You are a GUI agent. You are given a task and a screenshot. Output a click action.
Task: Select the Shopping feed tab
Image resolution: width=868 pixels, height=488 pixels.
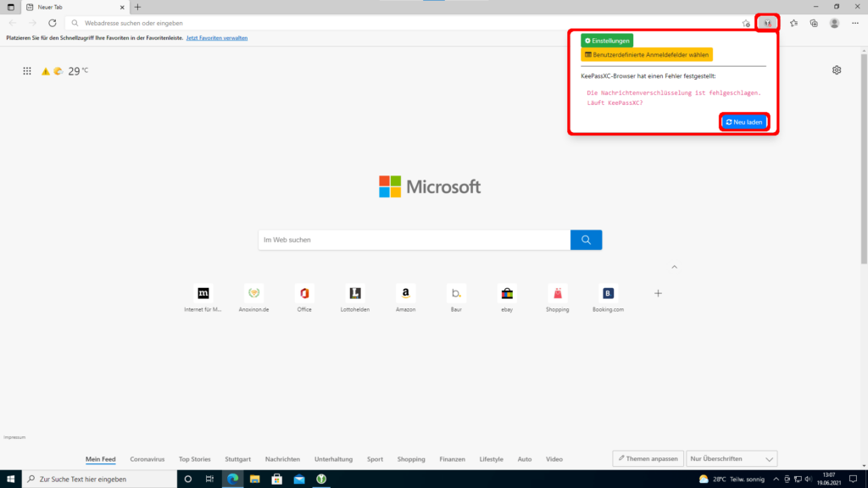411,459
